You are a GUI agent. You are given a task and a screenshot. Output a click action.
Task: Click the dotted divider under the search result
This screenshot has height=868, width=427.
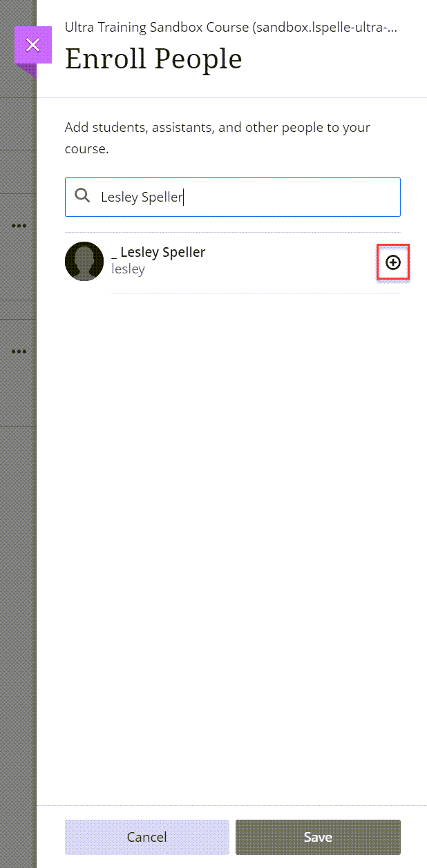pyautogui.click(x=256, y=293)
